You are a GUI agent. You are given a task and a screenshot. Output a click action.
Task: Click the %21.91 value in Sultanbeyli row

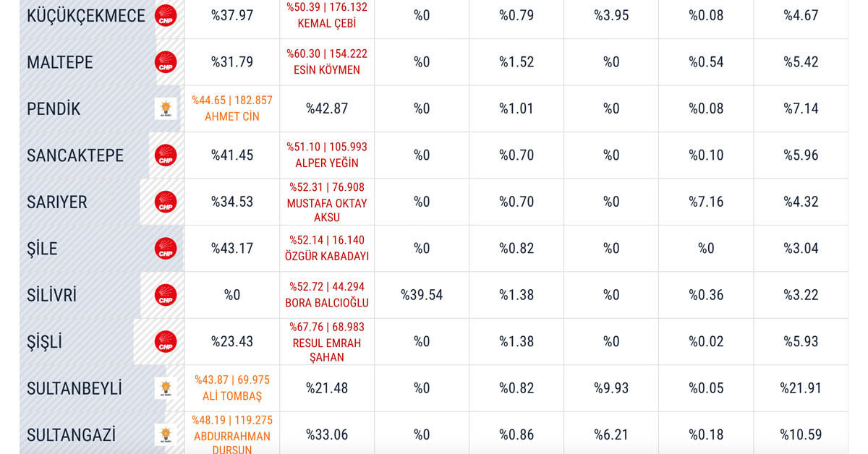tap(801, 388)
